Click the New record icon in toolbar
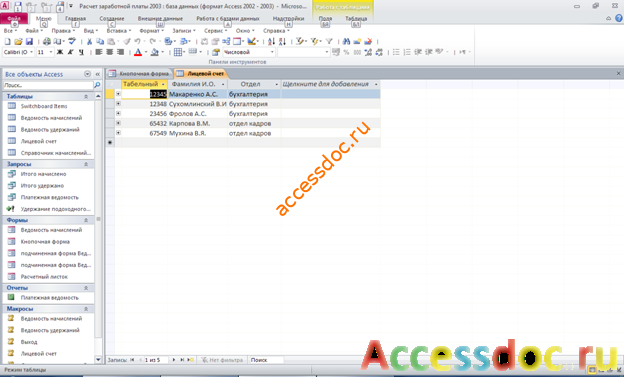This screenshot has height=377, width=624. [x=357, y=41]
